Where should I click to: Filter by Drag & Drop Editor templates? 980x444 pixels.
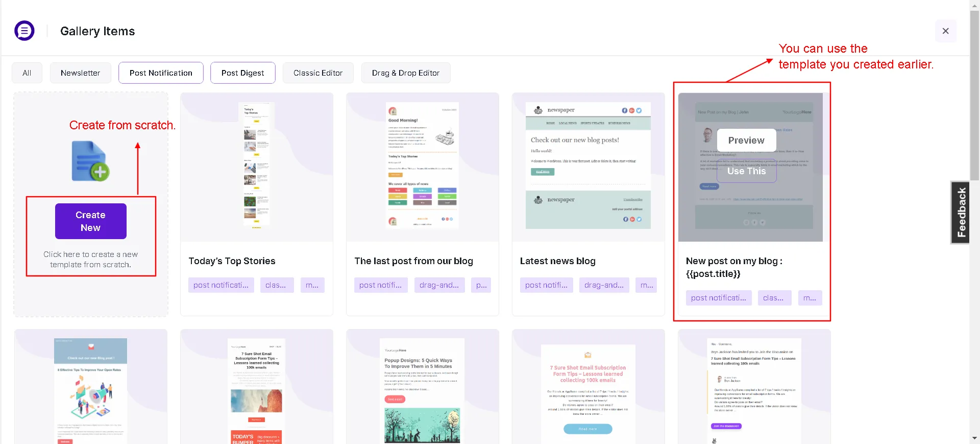(406, 73)
